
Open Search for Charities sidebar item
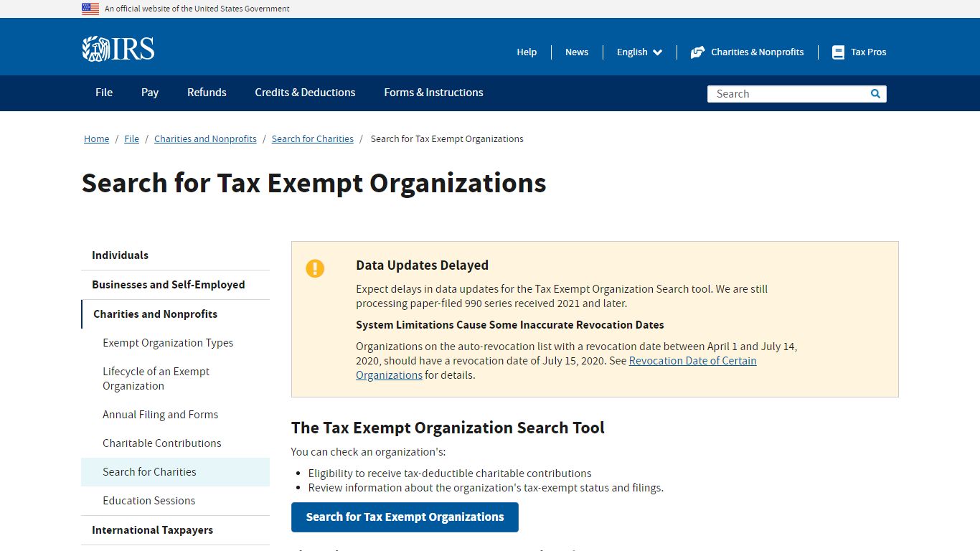[x=175, y=472]
